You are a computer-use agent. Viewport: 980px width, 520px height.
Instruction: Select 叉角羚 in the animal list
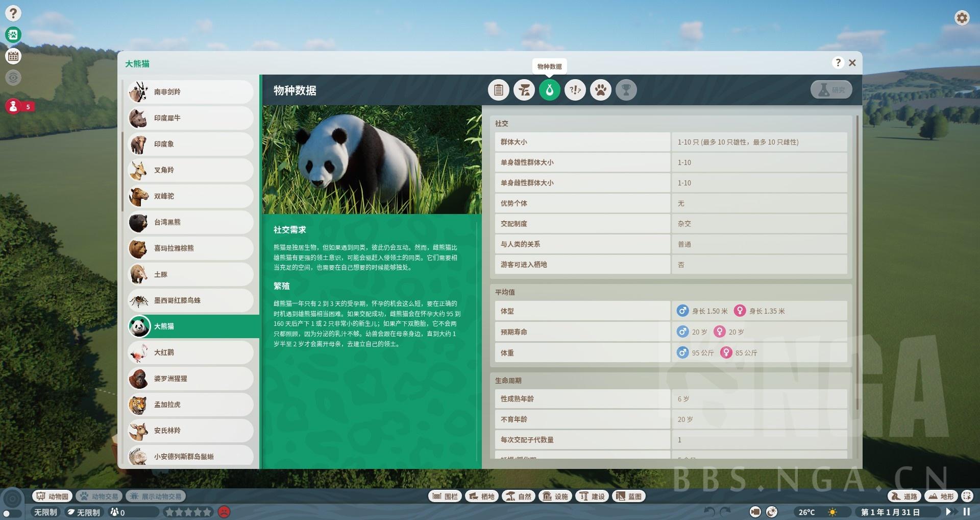190,170
